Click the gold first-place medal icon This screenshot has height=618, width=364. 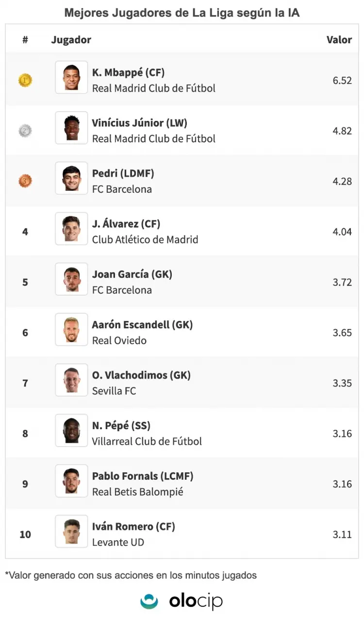(x=25, y=80)
